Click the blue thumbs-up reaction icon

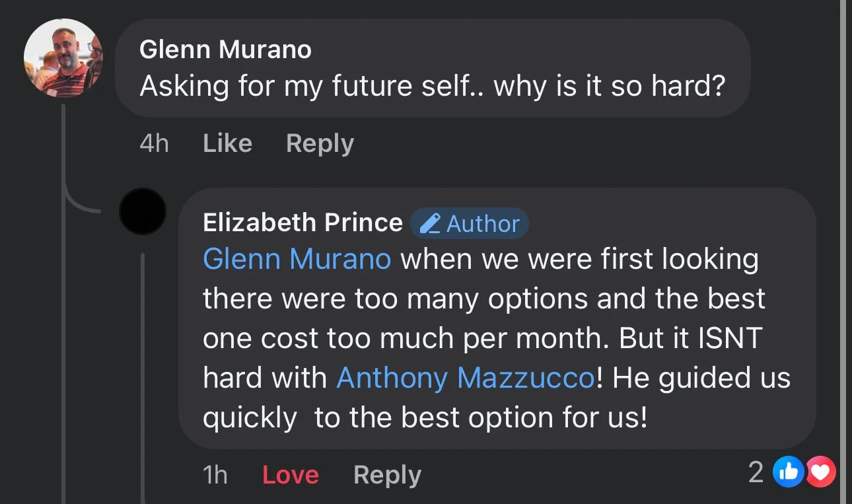coord(789,472)
